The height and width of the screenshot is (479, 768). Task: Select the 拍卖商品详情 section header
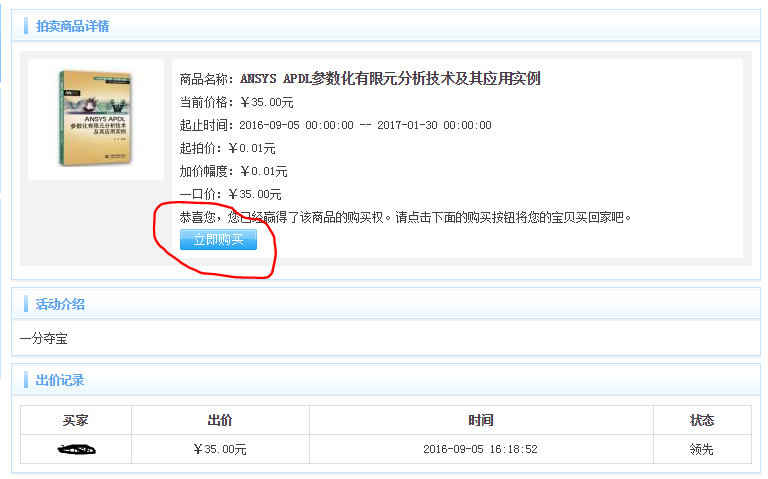tap(72, 26)
